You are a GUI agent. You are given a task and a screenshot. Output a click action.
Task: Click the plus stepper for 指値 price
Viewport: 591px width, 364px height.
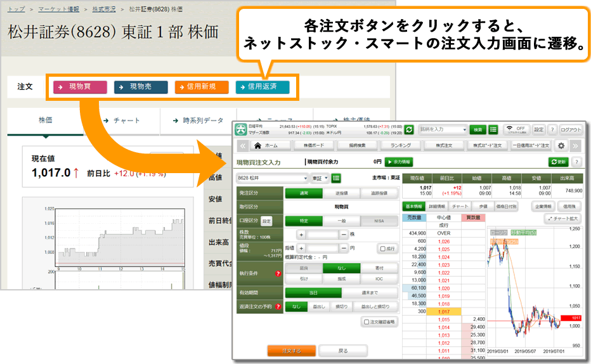(x=301, y=249)
